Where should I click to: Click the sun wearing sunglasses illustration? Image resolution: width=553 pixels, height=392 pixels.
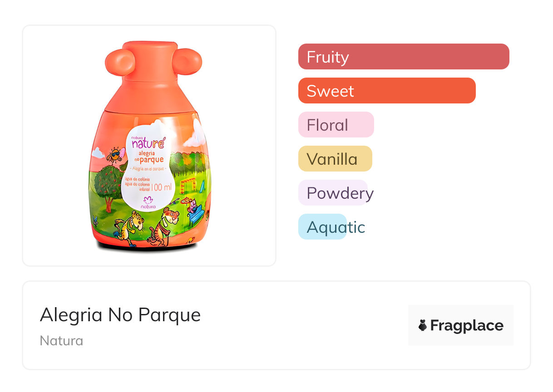115,155
